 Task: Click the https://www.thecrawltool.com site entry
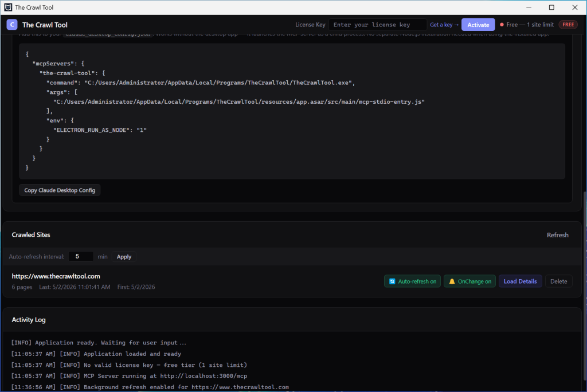click(x=56, y=276)
